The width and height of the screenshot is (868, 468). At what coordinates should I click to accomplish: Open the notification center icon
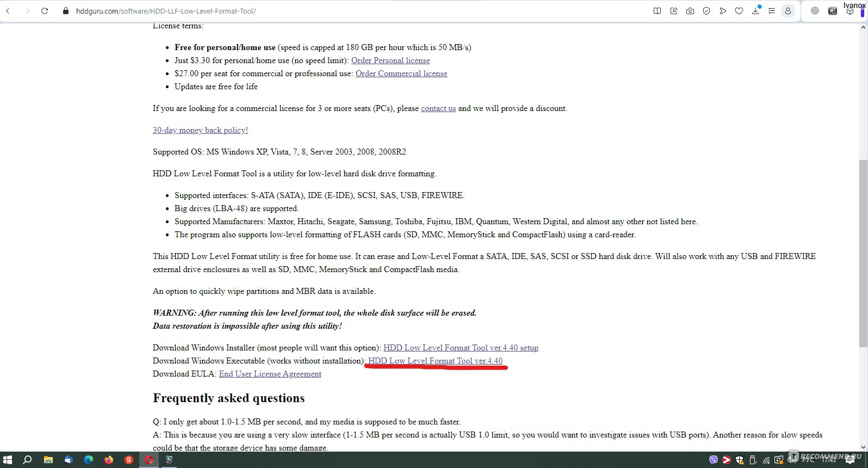click(851, 460)
